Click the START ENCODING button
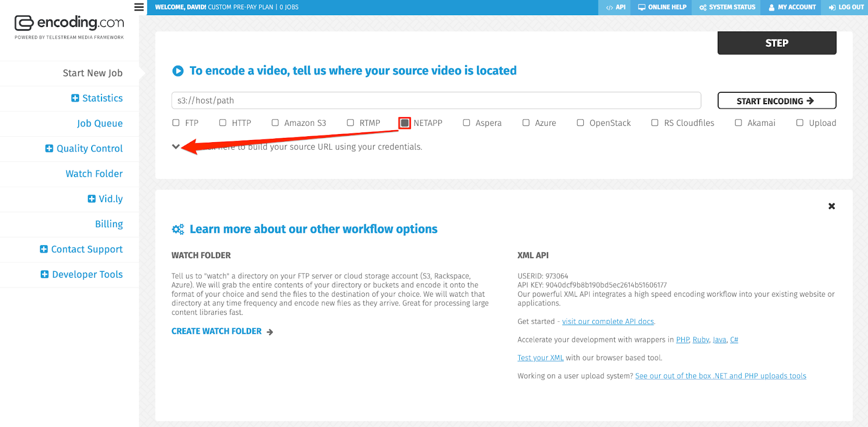Screen dimensions: 868x427 coord(777,101)
